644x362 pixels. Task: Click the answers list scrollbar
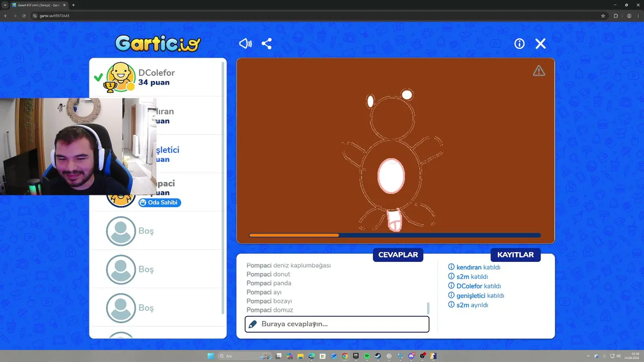coord(428,308)
